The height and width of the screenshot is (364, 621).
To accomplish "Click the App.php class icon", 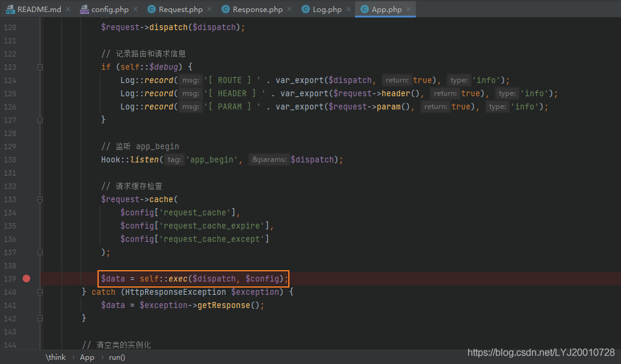I will [365, 9].
